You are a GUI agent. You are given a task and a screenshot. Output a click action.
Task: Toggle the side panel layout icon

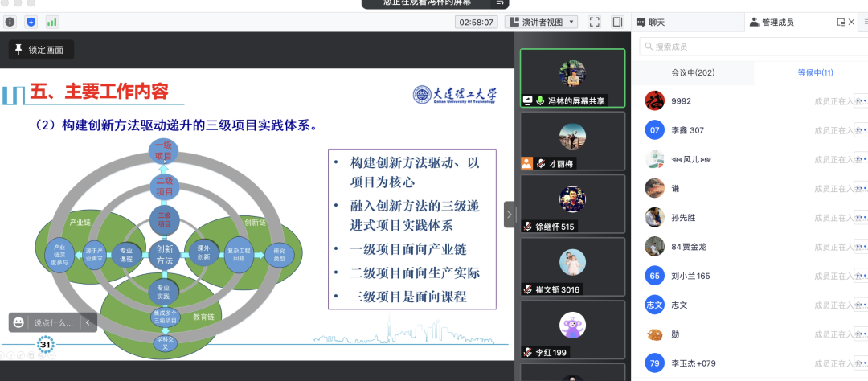(617, 23)
